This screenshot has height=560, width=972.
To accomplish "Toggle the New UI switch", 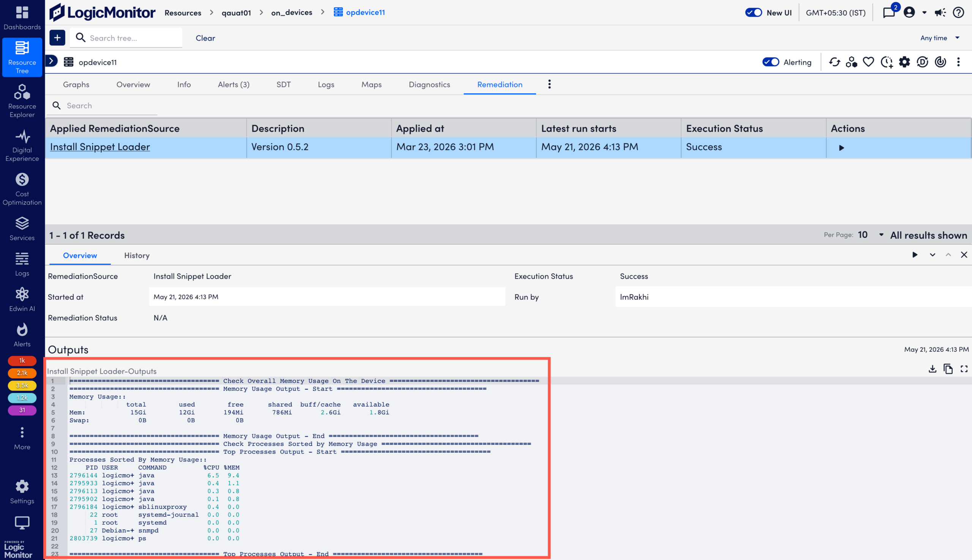I will pos(753,12).
